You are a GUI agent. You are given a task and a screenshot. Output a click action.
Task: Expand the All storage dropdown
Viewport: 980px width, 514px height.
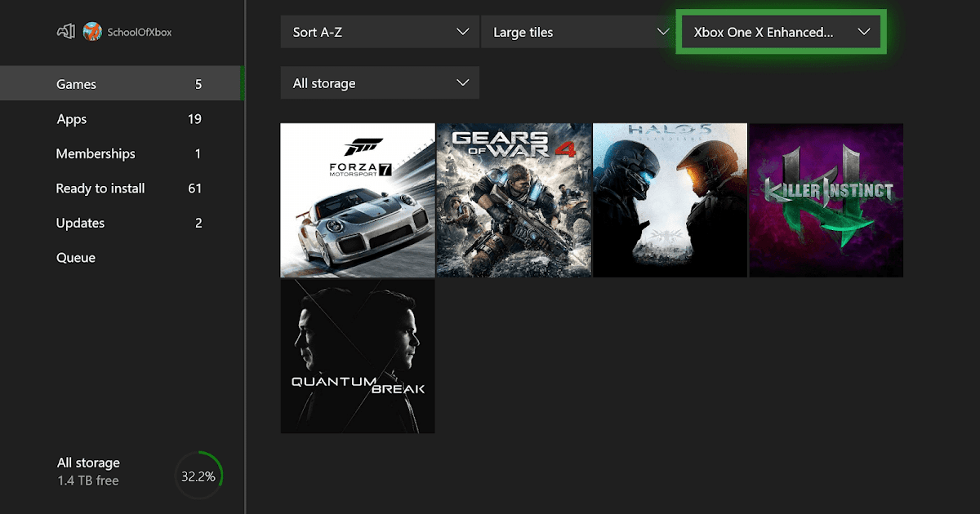(379, 82)
